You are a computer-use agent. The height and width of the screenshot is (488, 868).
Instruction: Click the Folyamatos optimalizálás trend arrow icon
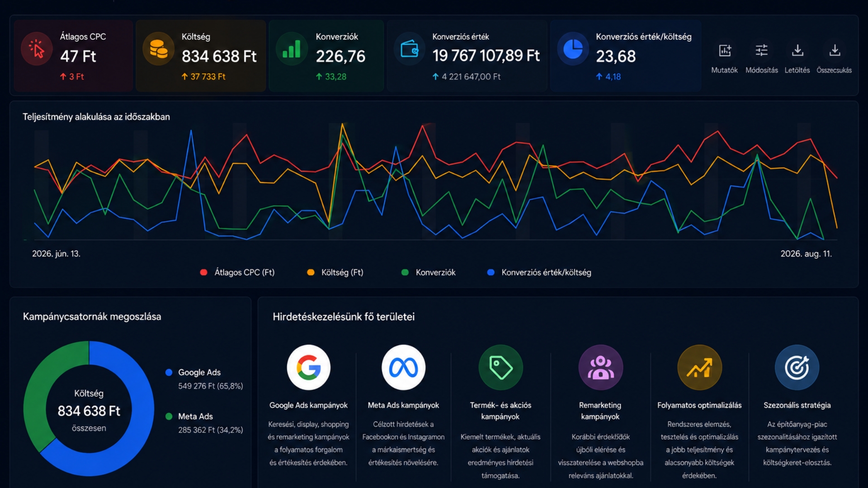coord(699,367)
